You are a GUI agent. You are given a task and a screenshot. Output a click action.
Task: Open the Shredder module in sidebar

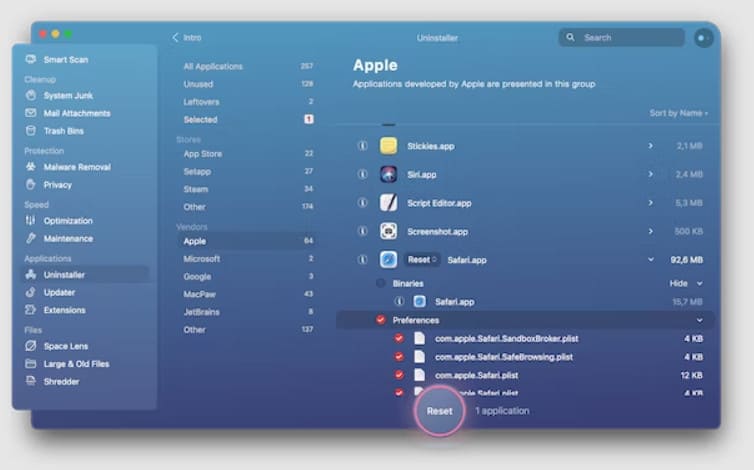(x=60, y=381)
